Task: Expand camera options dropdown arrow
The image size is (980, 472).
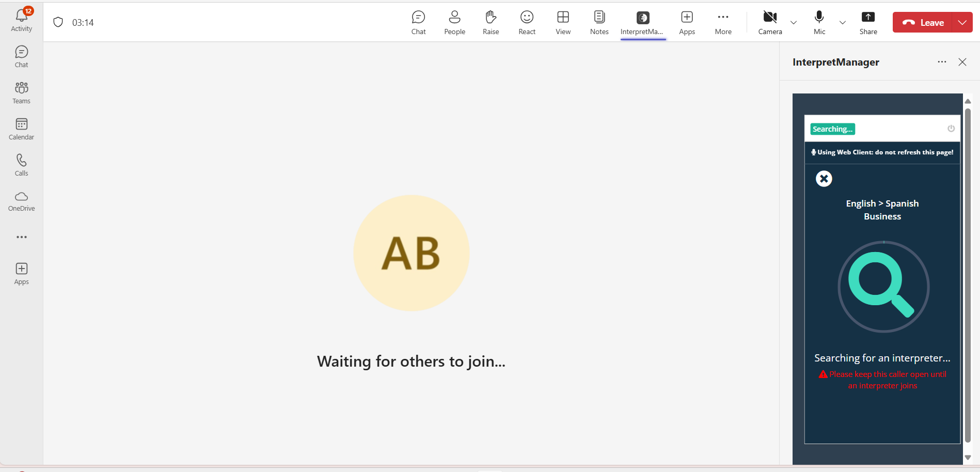Action: click(794, 23)
